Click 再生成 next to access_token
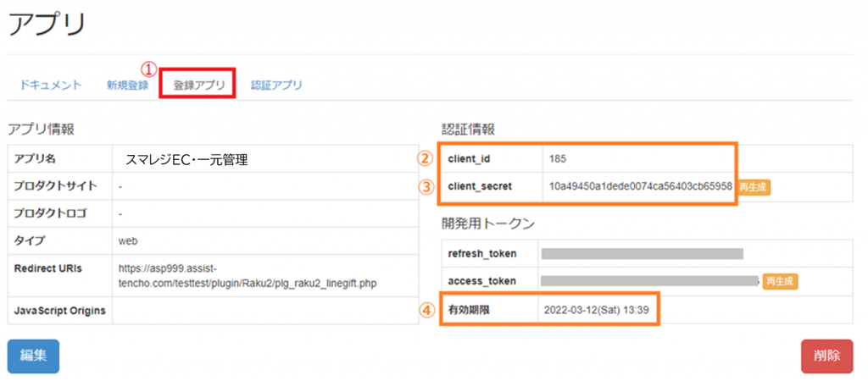The image size is (868, 392). pos(780,281)
